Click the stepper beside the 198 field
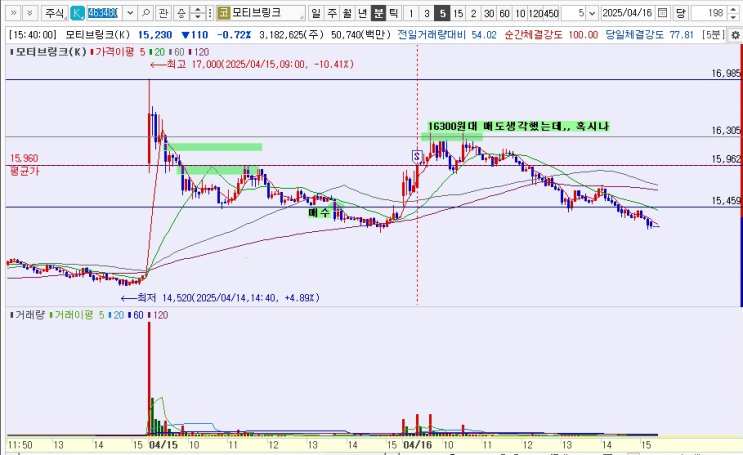Screen dimensions: 743x455 coord(733,13)
